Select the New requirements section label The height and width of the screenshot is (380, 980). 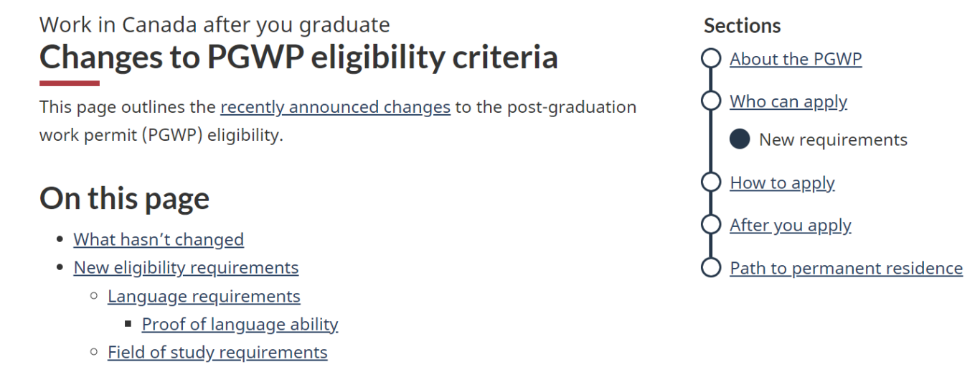[x=833, y=139]
